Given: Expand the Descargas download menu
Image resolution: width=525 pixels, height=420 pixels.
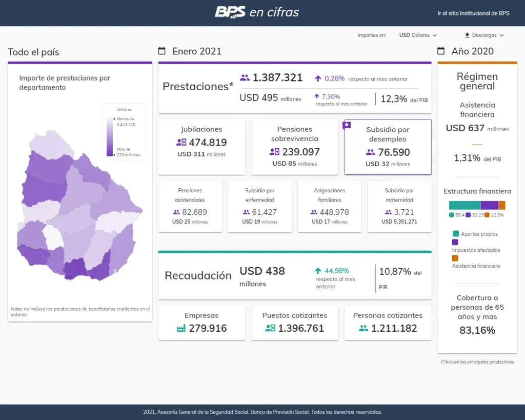Looking at the screenshot, I should tap(484, 35).
